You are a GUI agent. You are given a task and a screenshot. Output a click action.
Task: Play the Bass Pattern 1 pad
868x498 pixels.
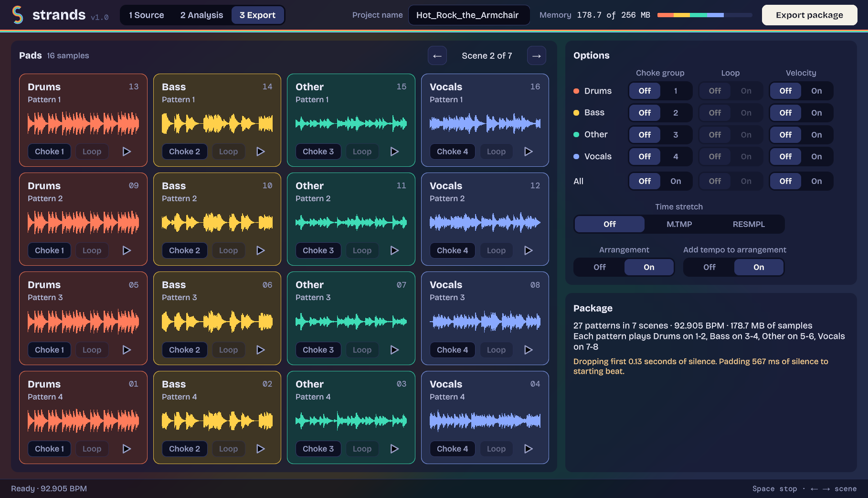[261, 152]
